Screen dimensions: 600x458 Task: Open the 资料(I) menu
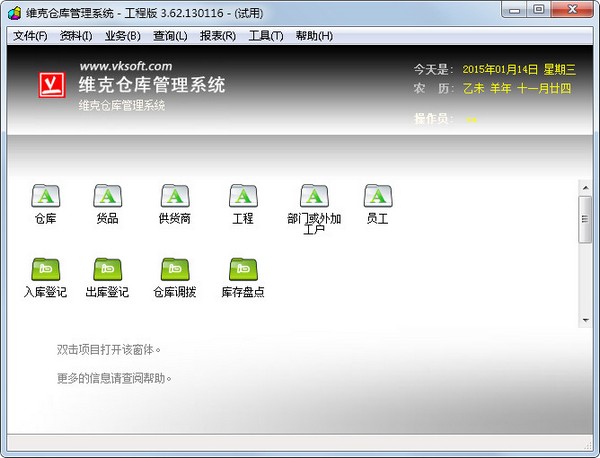[76, 36]
